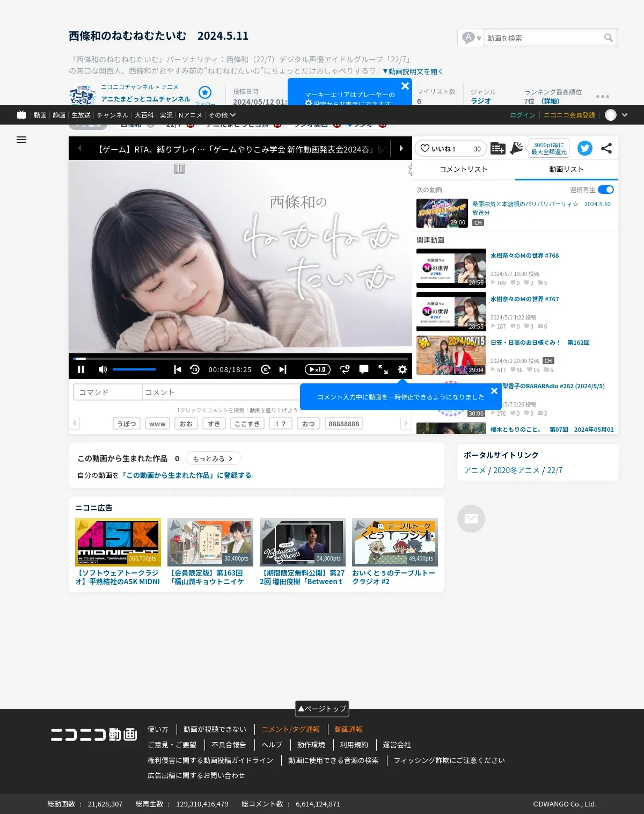
Task: Open 水樹奈々のMの世界 #768 video
Action: (524, 256)
